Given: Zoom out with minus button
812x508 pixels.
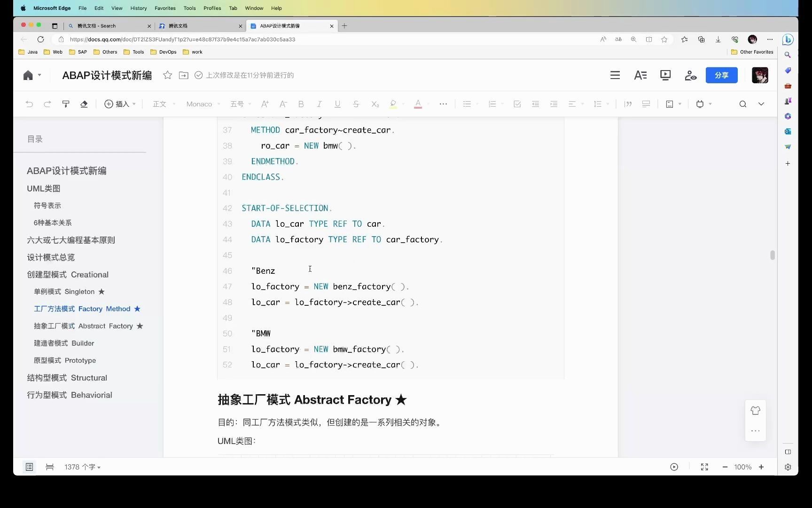Looking at the screenshot, I should [725, 467].
